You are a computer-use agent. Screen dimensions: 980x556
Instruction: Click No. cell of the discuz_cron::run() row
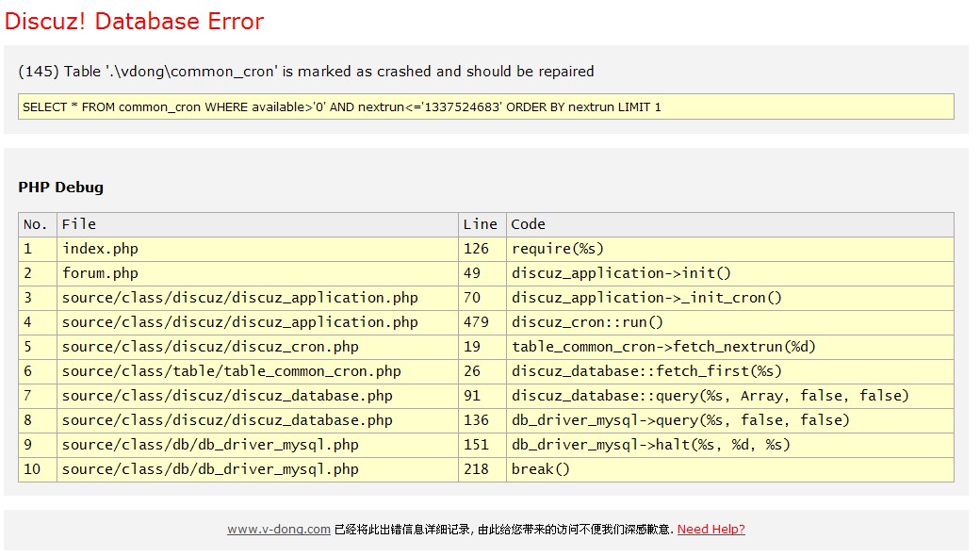click(x=38, y=322)
